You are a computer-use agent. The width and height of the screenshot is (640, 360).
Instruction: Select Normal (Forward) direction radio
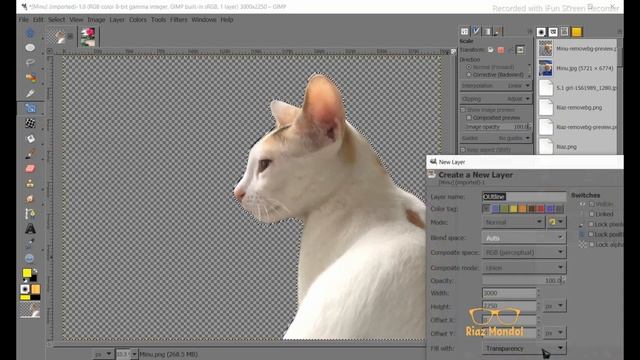(469, 67)
